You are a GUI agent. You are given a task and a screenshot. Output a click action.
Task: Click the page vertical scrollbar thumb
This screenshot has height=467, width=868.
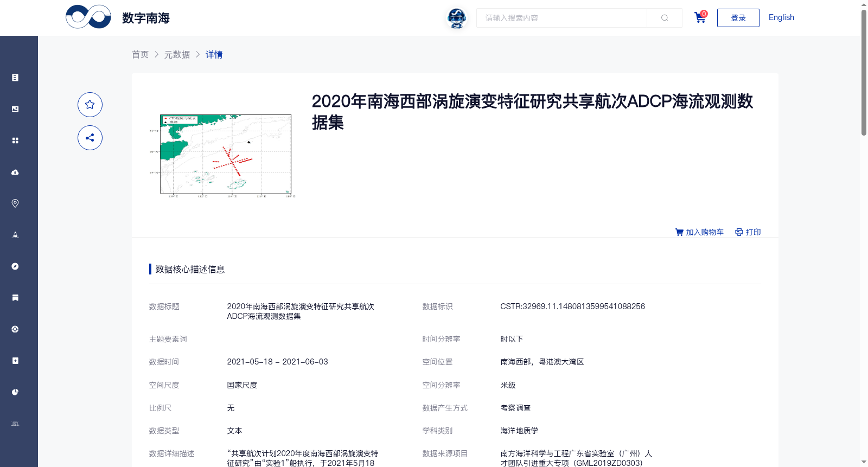864,72
